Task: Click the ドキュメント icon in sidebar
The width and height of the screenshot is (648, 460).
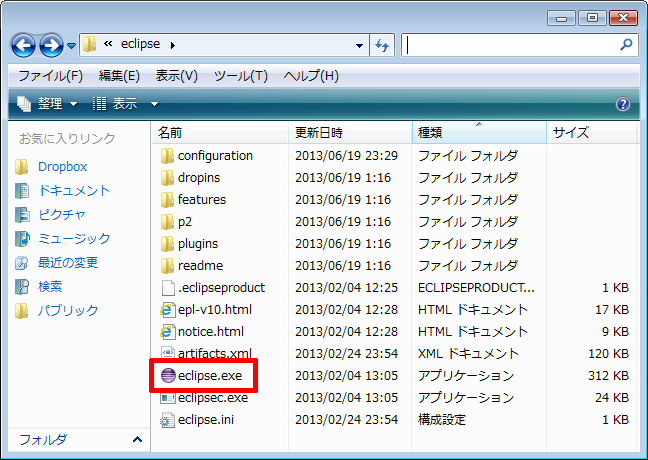Action: (21, 191)
